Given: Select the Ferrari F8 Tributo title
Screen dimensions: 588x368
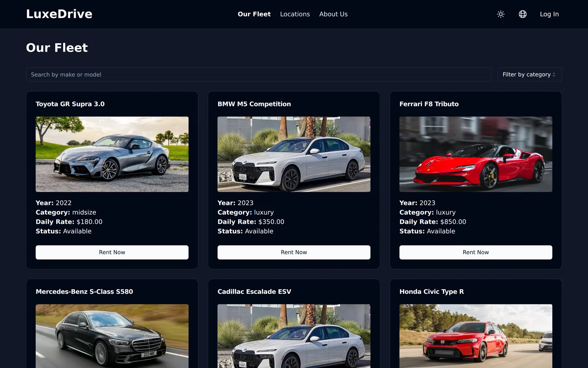Looking at the screenshot, I should click(429, 104).
